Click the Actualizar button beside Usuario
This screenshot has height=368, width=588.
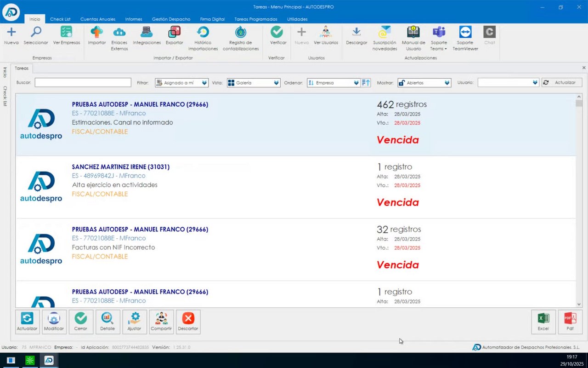point(562,83)
